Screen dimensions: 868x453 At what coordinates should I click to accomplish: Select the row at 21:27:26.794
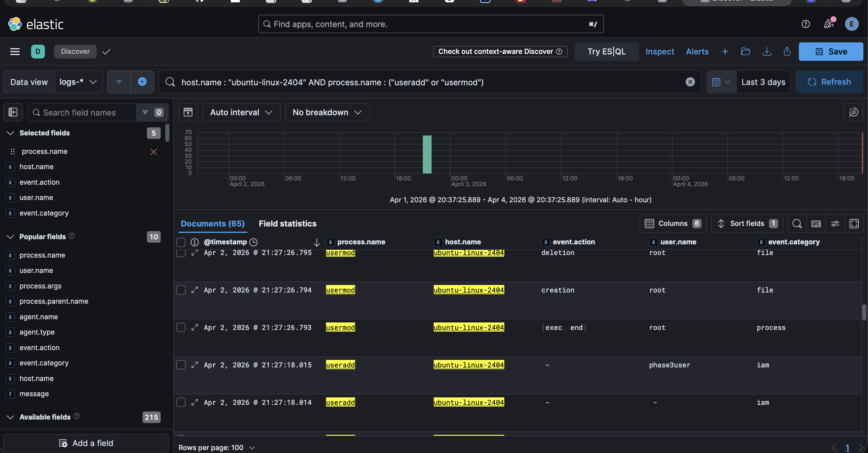[181, 290]
